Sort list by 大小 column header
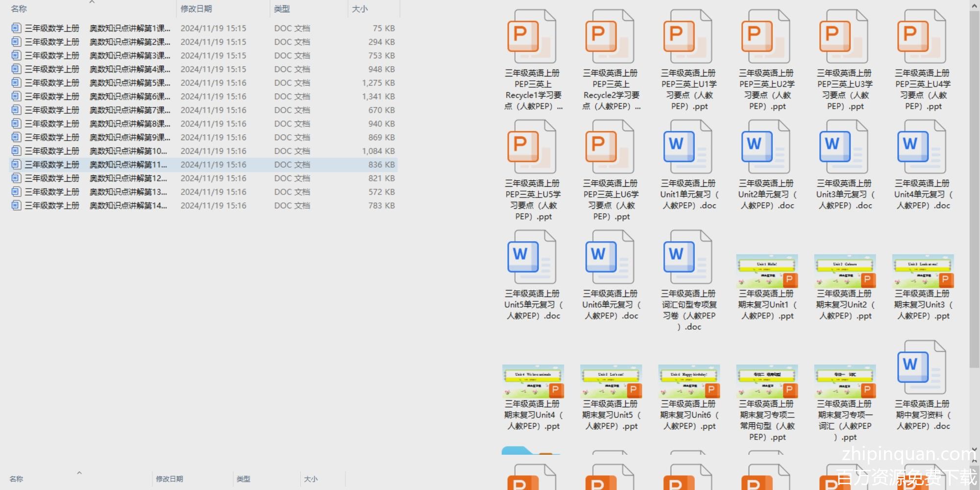Viewport: 980px width, 490px height. (x=360, y=9)
